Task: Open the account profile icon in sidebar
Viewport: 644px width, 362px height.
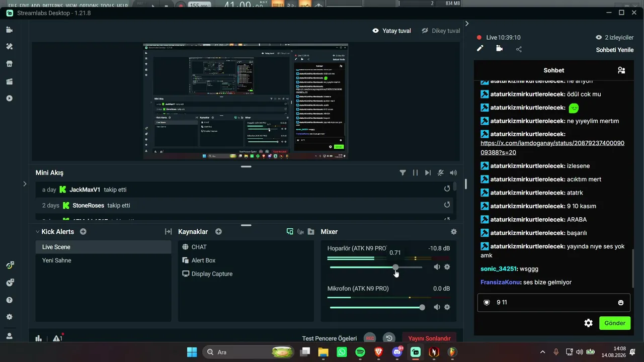Action: 9,336
